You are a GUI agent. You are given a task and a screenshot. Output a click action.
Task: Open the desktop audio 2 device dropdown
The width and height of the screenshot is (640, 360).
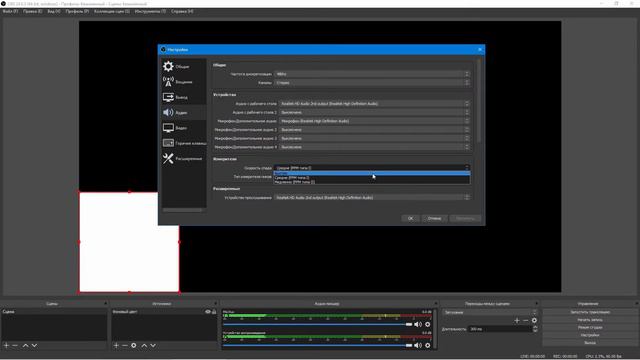[374, 112]
